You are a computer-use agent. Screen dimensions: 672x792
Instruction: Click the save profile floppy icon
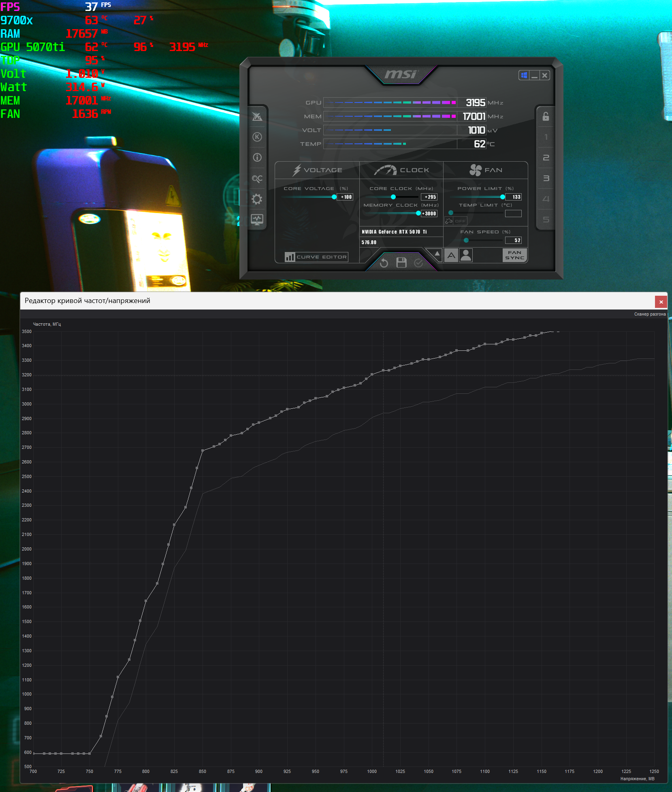[x=401, y=263]
